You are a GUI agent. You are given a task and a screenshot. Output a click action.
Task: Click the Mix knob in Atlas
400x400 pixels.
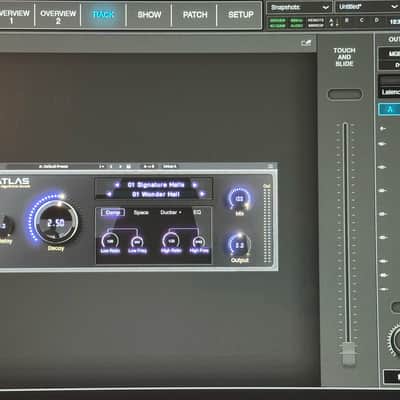tap(239, 199)
